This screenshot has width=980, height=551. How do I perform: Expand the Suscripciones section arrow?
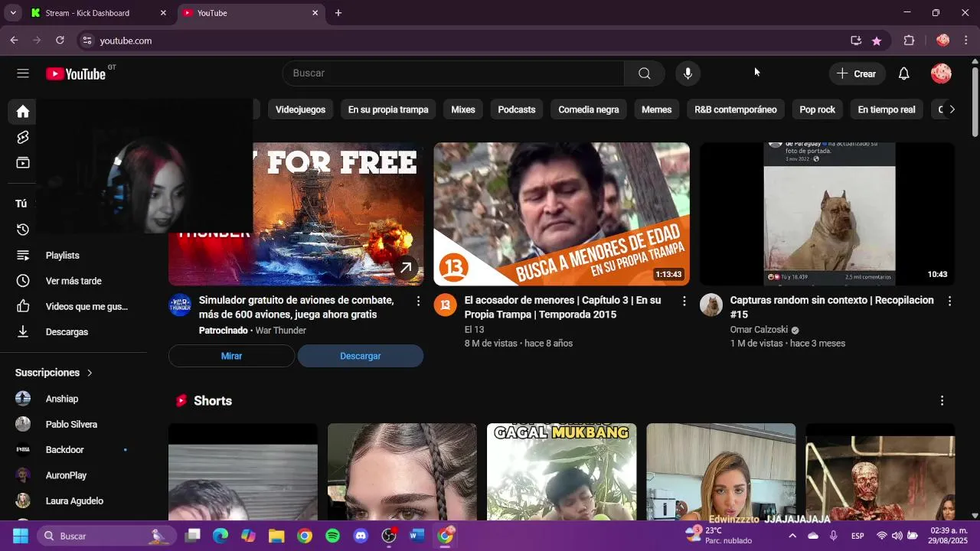[x=90, y=373]
